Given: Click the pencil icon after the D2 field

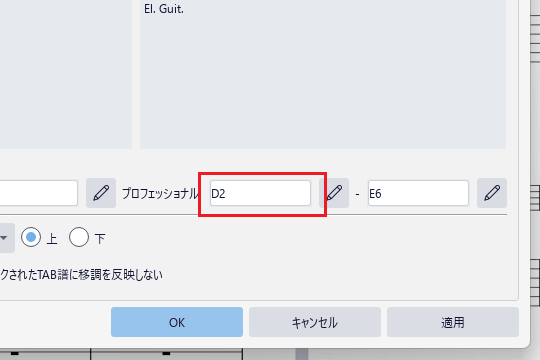Looking at the screenshot, I should coord(334,193).
